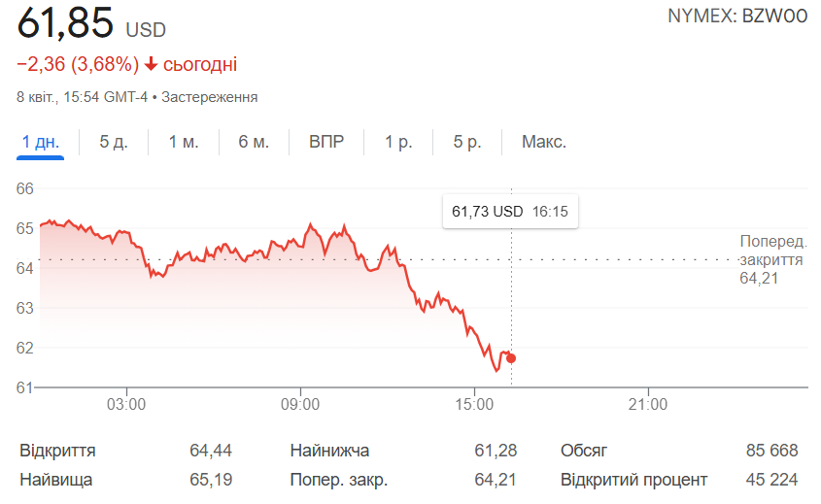The image size is (821, 504).
Task: Open the Застереження disclaimer link
Action: click(209, 97)
